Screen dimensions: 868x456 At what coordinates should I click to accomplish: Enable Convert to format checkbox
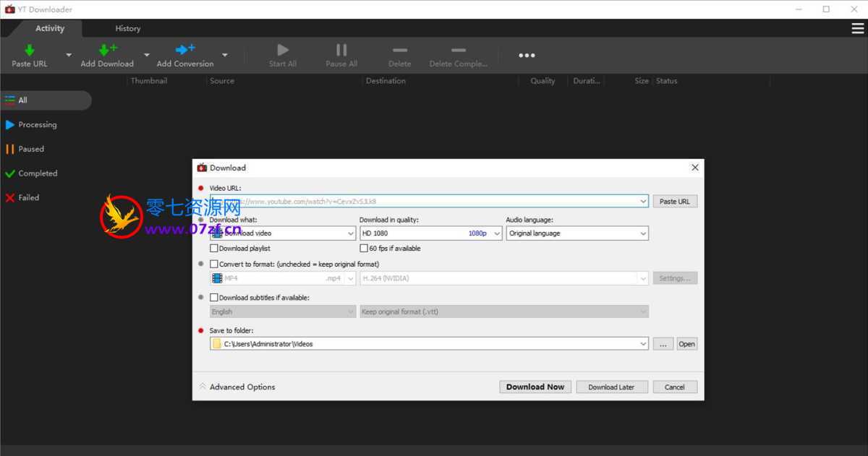click(214, 264)
